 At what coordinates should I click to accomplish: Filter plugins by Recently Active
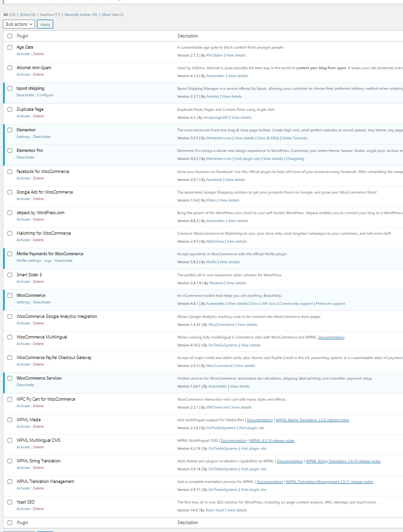click(x=81, y=14)
